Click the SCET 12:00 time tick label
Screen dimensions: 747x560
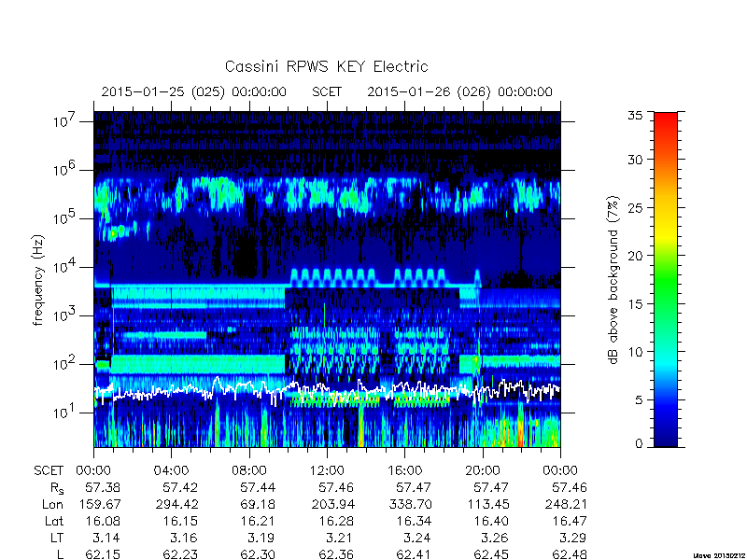327,471
